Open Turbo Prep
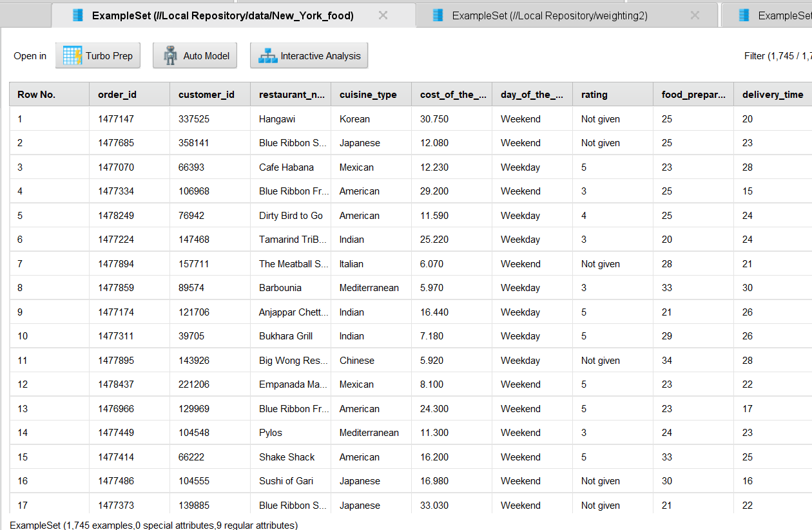This screenshot has width=812, height=530. (98, 56)
